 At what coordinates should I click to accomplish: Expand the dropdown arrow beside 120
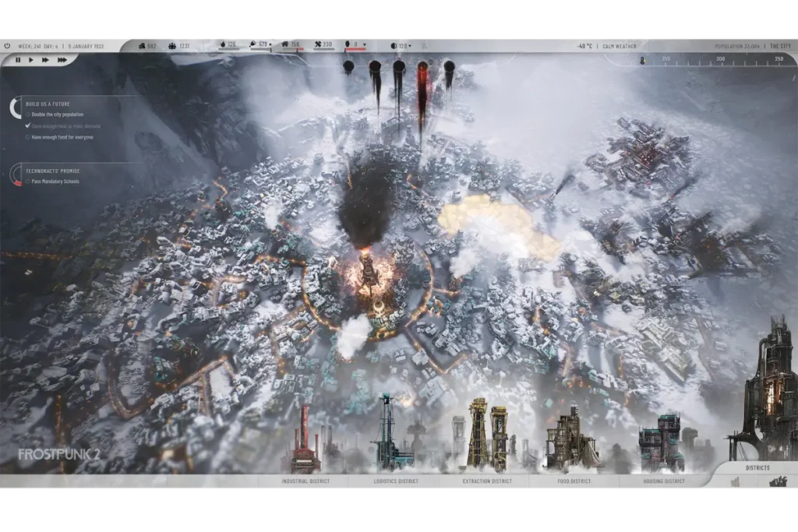[410, 46]
